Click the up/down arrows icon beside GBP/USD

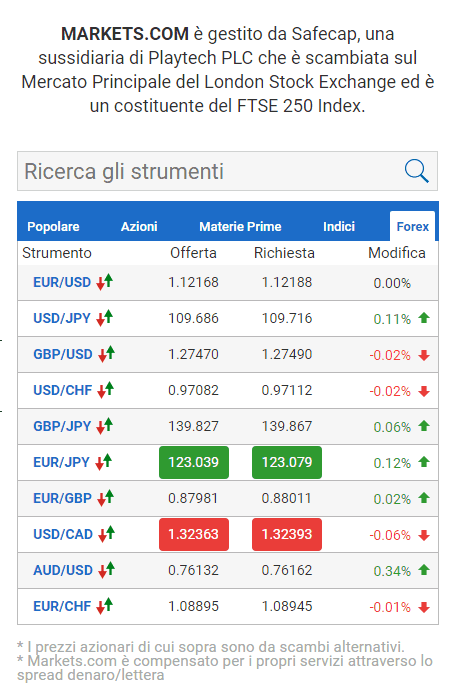coord(106,354)
